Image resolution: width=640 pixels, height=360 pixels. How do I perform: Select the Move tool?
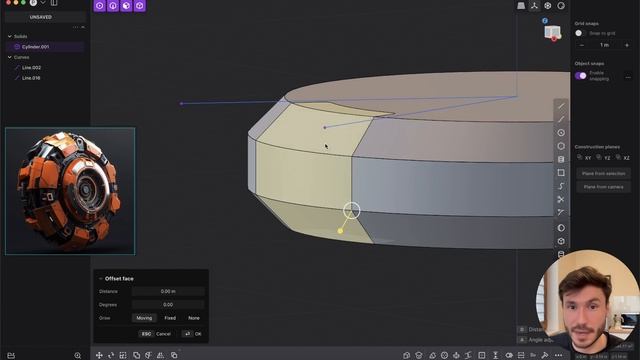point(99,356)
